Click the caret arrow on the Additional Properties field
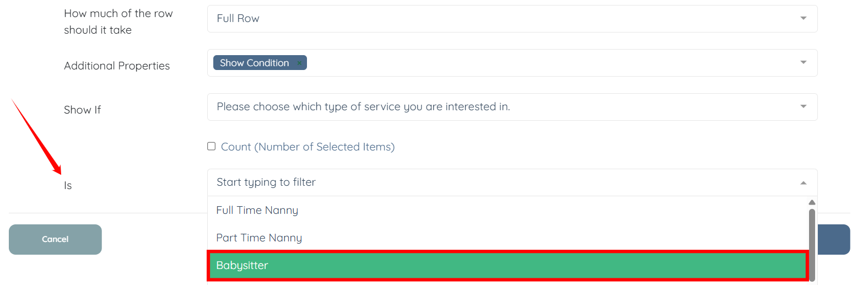This screenshot has width=868, height=285. tap(804, 62)
